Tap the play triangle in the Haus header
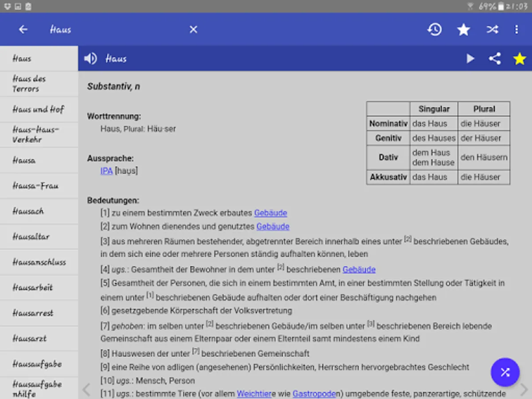The image size is (532, 399). [x=470, y=59]
